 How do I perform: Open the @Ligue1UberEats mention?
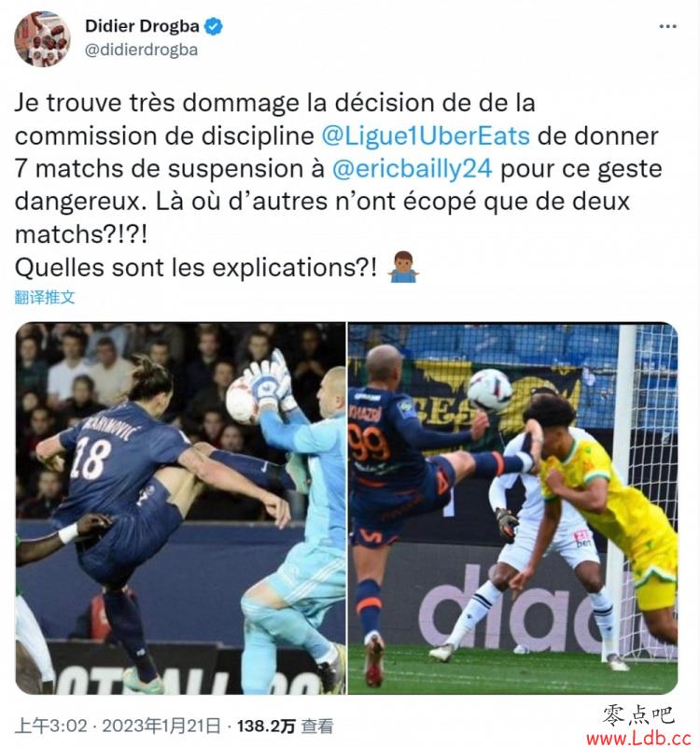pyautogui.click(x=426, y=136)
